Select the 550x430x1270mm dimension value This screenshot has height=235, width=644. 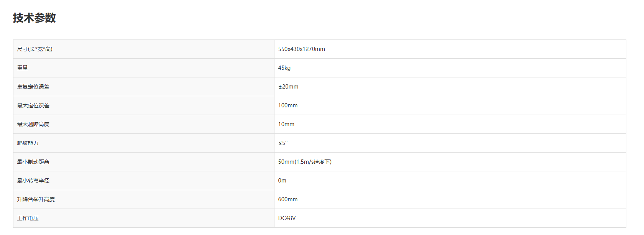tap(301, 49)
